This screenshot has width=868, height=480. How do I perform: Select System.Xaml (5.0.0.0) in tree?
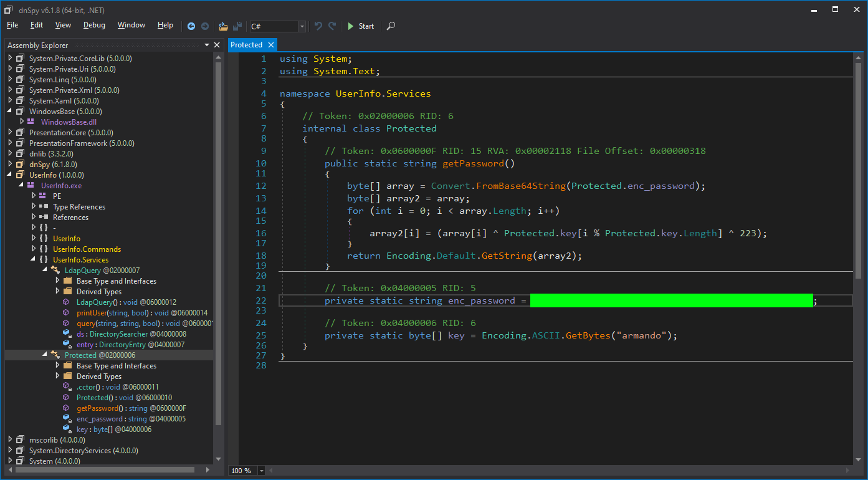[x=64, y=100]
